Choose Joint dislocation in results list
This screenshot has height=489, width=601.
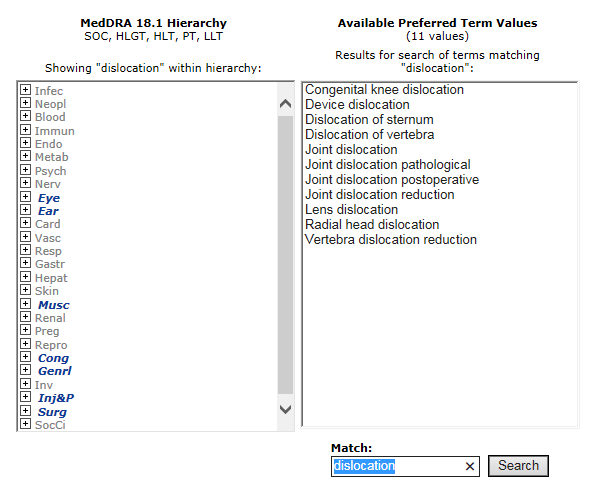coord(351,150)
